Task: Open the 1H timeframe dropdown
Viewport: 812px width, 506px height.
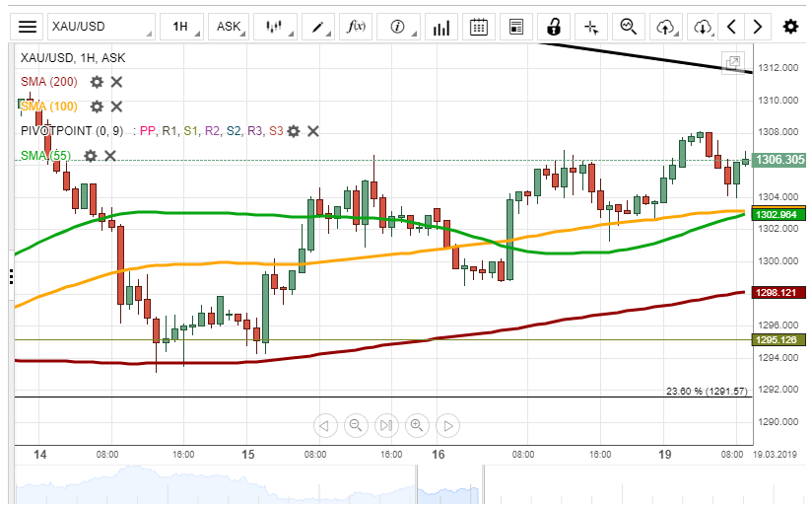Action: point(181,27)
